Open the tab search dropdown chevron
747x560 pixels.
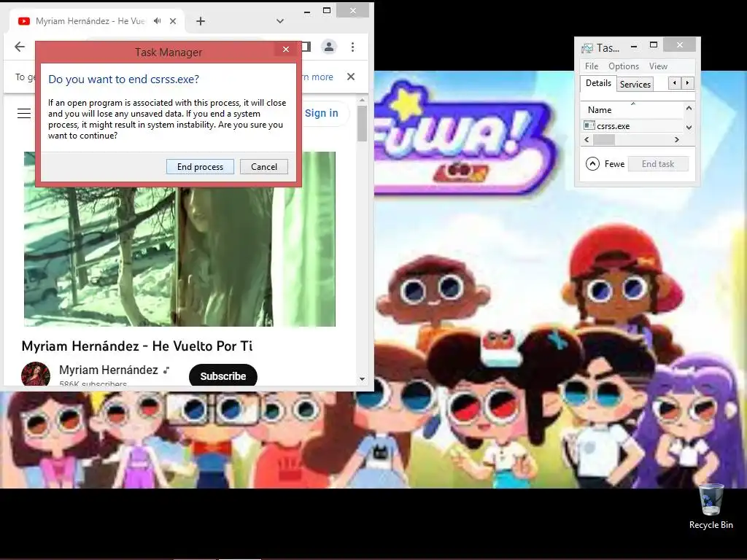click(x=280, y=21)
